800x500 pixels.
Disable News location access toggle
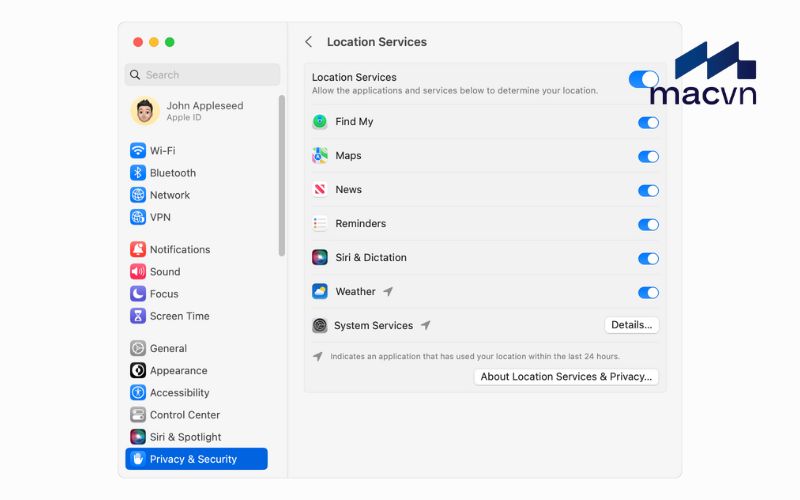pyautogui.click(x=648, y=191)
